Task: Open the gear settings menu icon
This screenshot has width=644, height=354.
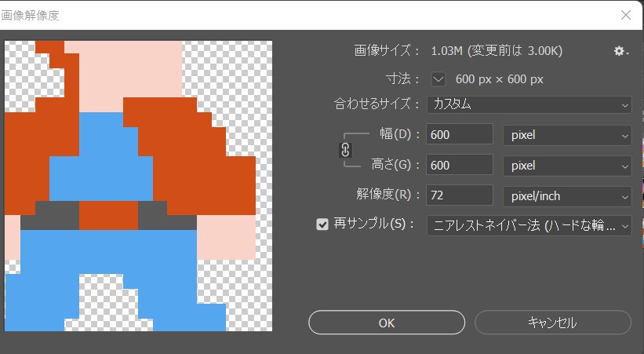Action: click(x=621, y=51)
